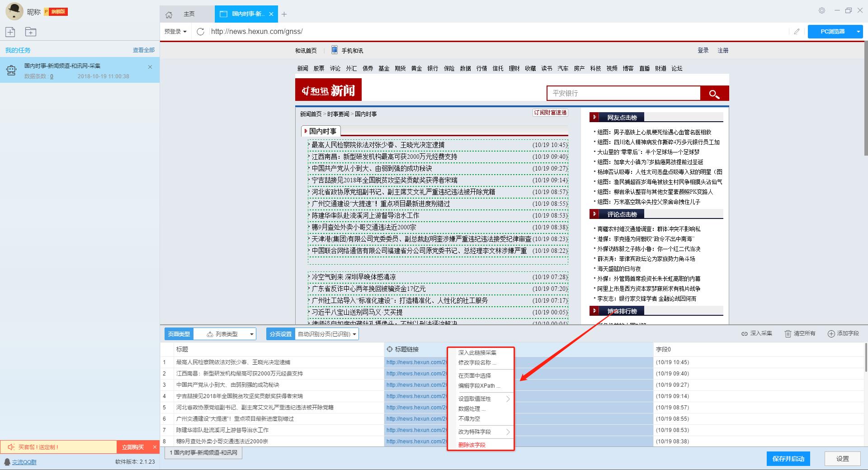Click the reload page icon
Screen dimensions: 868x470
201,31
